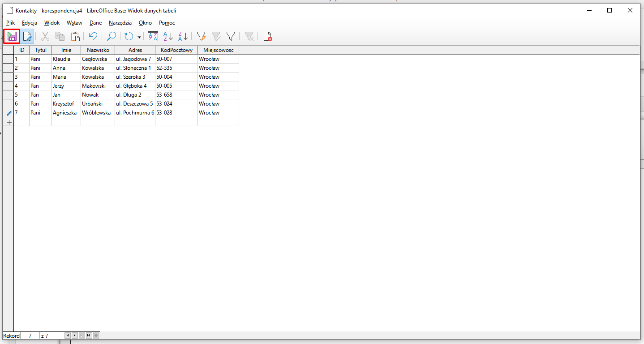Screen dimensions: 644x344
Task: Open Find Record magnifier
Action: (112, 36)
